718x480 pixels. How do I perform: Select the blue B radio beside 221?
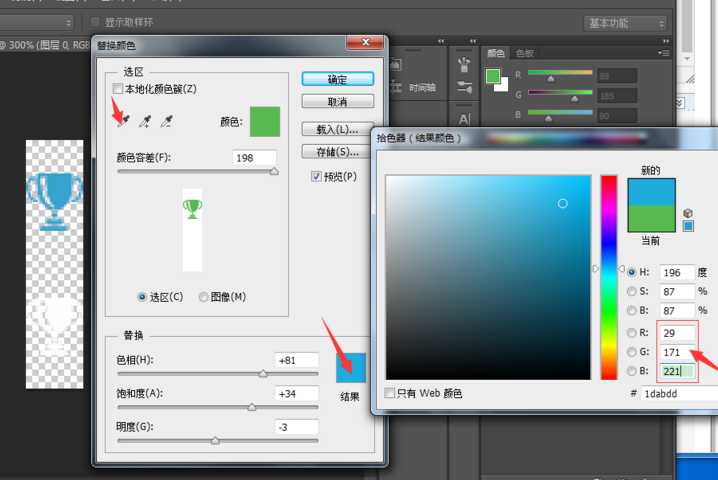(632, 371)
